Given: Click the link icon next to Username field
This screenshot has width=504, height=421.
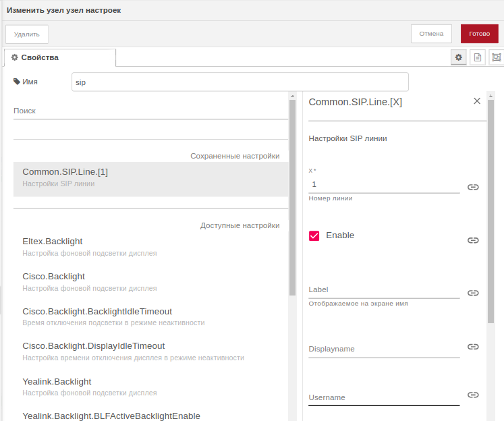Looking at the screenshot, I should tap(473, 395).
